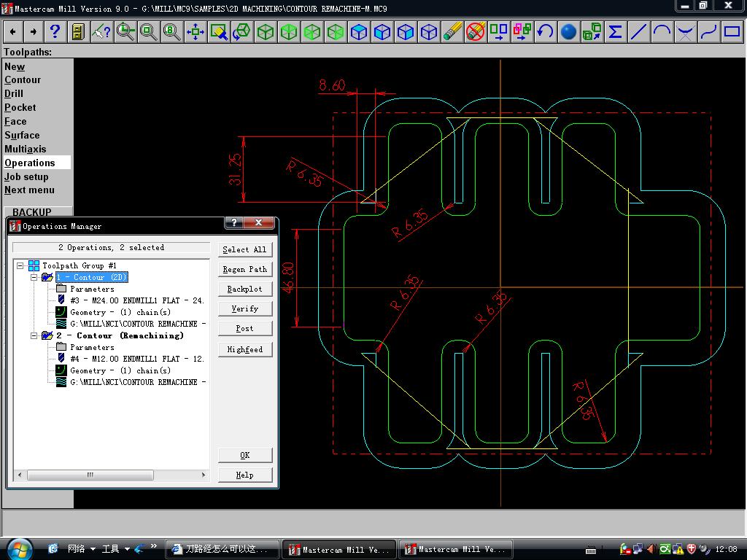Select Job setup from the Toolpaths menu
Screen dimensions: 747x560
pos(26,176)
